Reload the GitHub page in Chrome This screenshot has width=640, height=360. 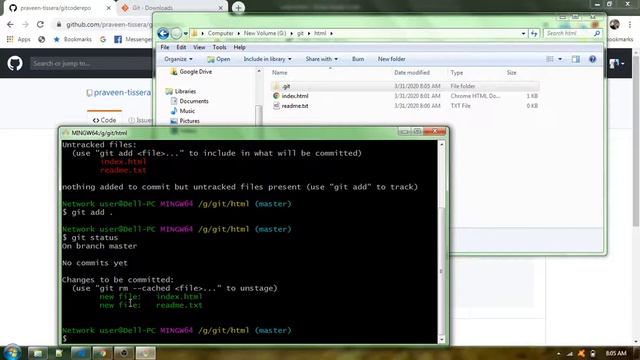coord(40,24)
